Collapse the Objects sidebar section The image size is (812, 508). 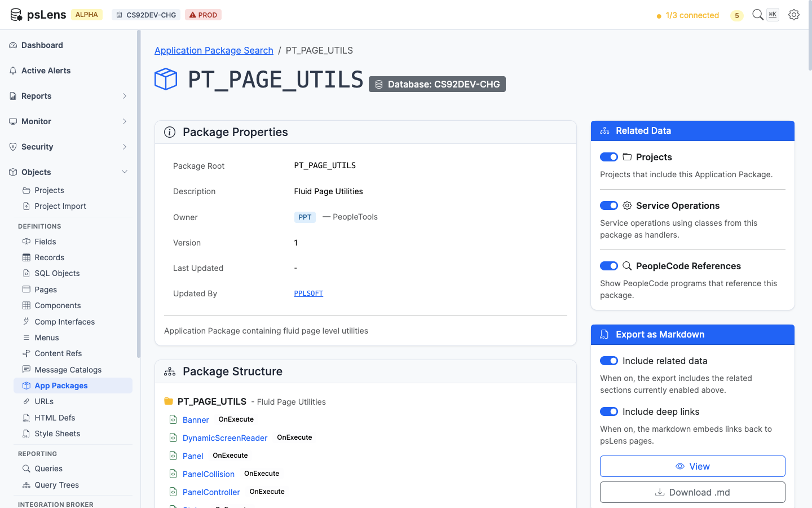point(125,172)
